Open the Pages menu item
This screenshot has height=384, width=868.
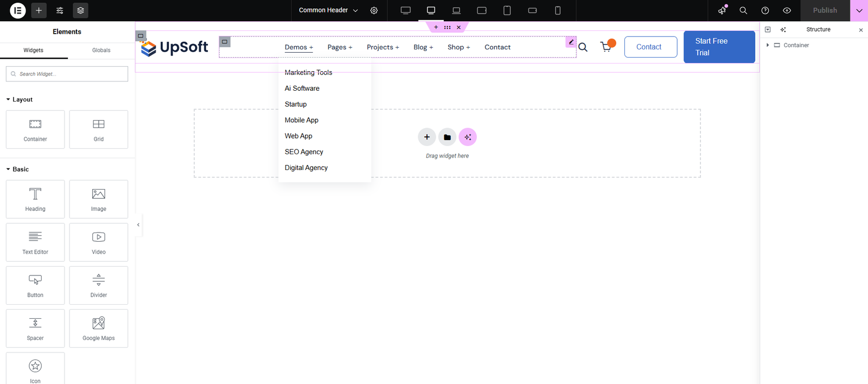pos(340,47)
